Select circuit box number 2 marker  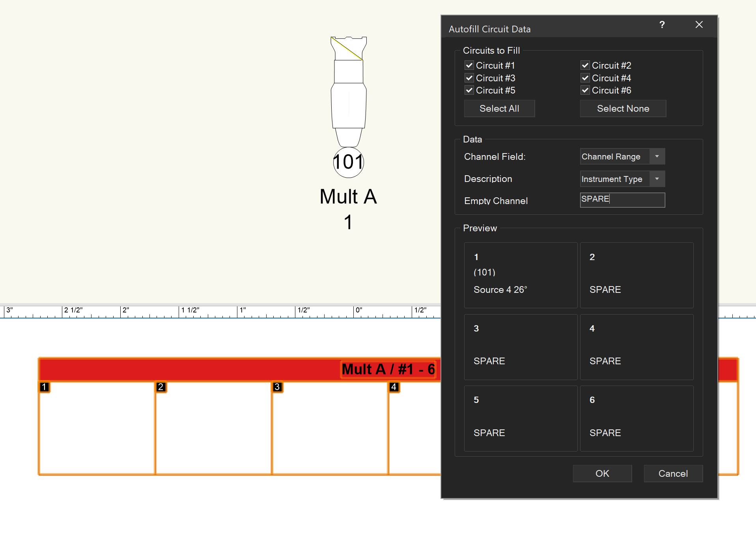coord(161,387)
